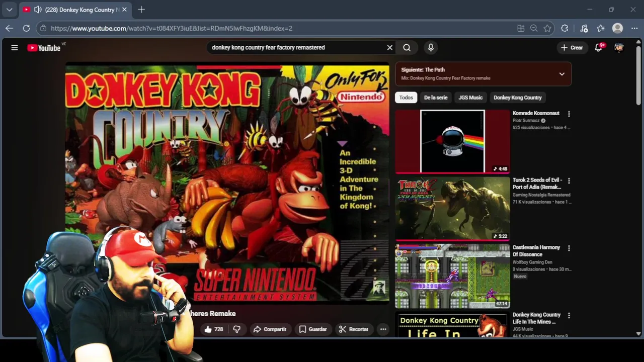This screenshot has width=644, height=362.
Task: Start voice search with the microphone
Action: point(431,47)
